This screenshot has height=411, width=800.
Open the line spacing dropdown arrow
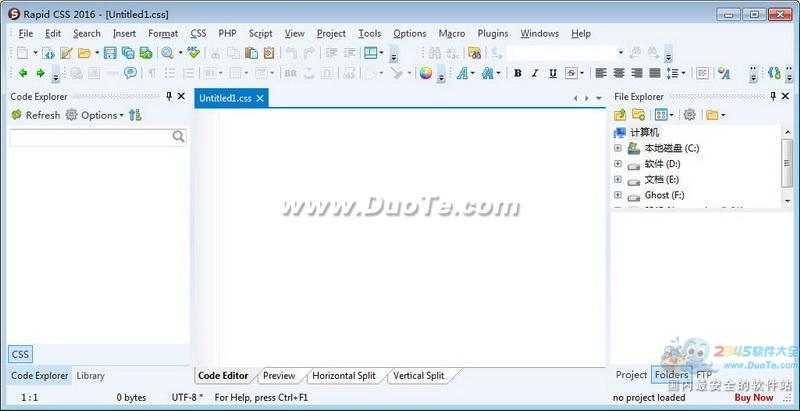coord(683,73)
